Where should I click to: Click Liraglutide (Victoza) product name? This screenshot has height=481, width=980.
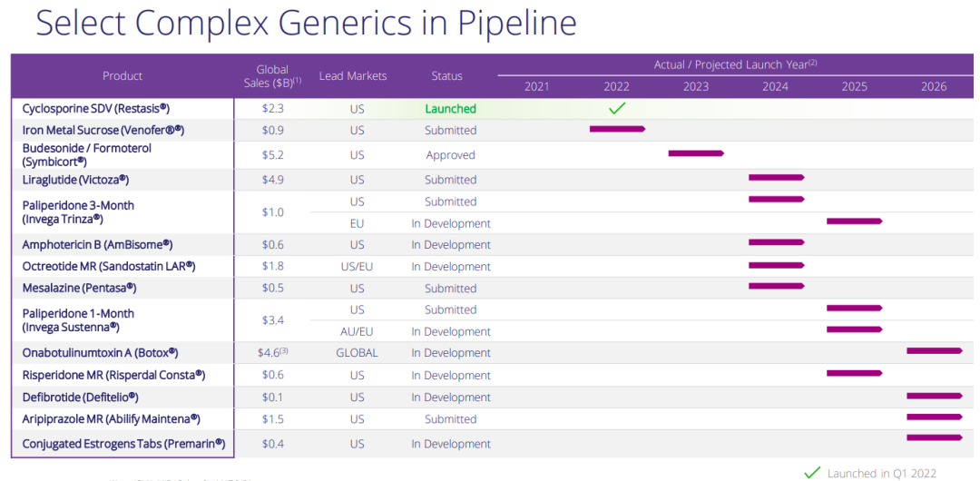(x=75, y=180)
